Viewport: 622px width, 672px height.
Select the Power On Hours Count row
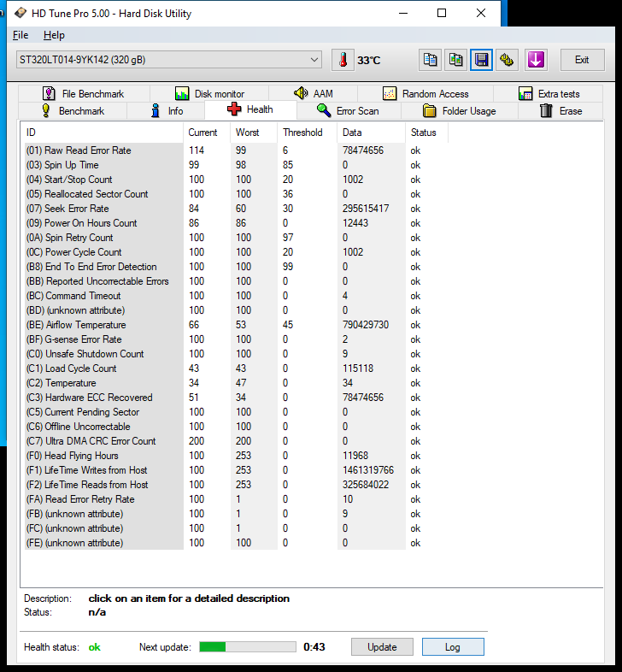237,223
